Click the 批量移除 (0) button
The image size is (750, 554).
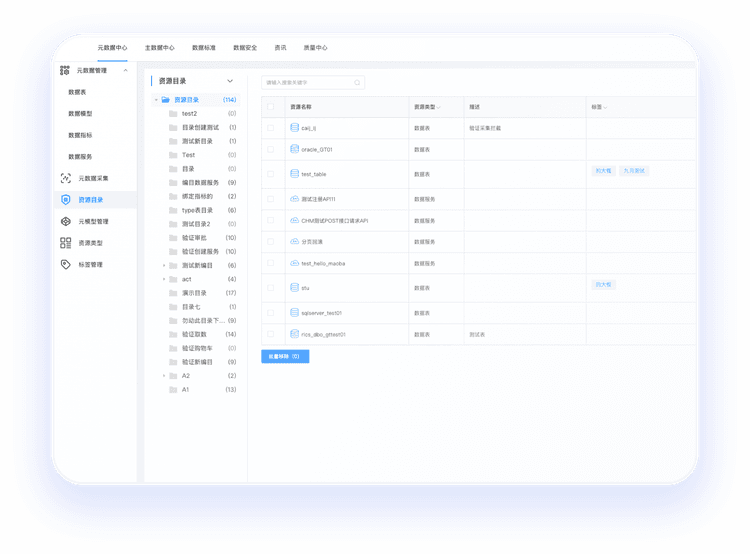click(285, 356)
